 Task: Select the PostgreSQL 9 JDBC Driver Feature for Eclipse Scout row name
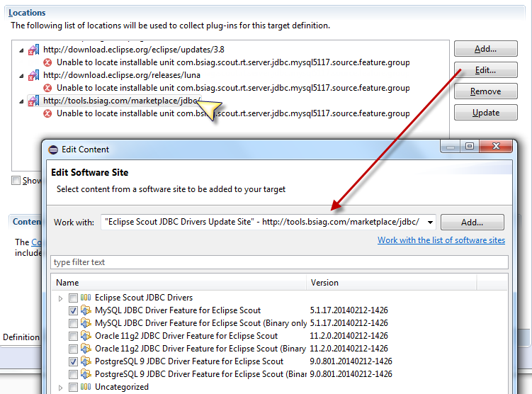[189, 361]
